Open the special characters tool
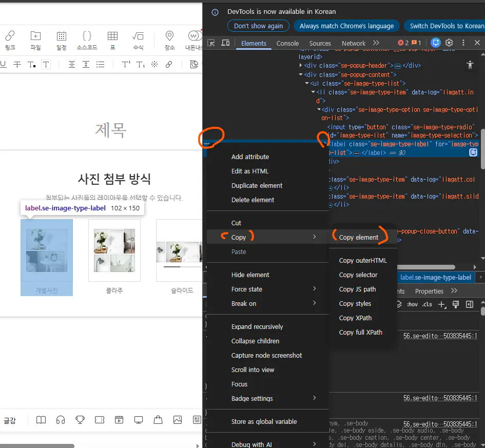 coord(154,64)
